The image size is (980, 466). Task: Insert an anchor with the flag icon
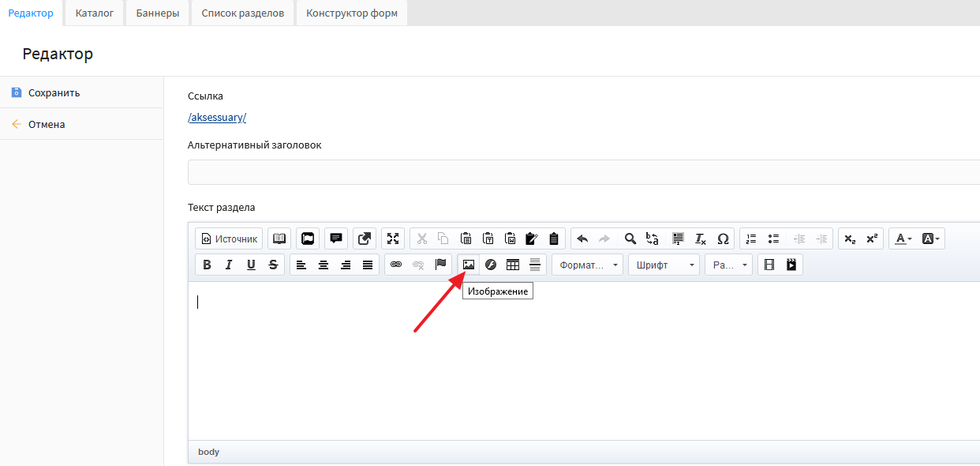point(441,265)
